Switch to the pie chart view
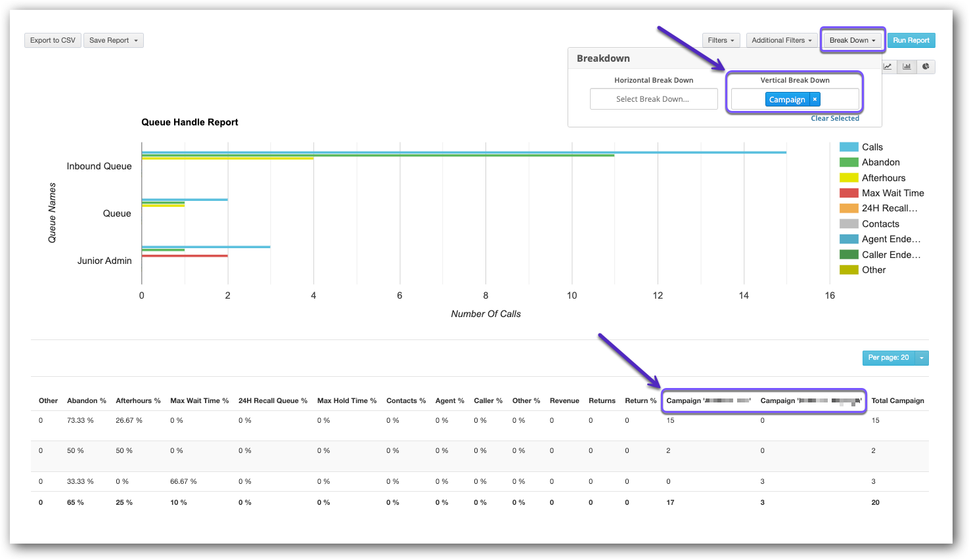The height and width of the screenshot is (560, 969). (926, 66)
